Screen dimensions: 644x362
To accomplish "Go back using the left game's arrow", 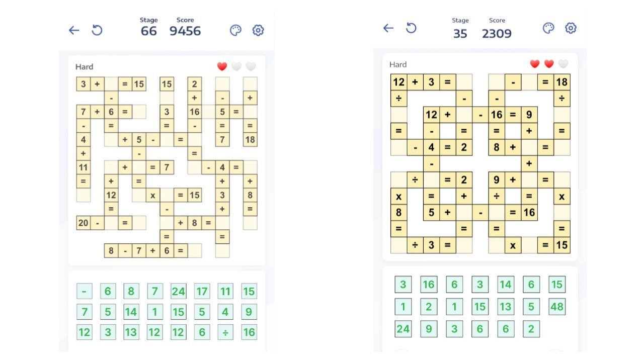I will coord(74,30).
